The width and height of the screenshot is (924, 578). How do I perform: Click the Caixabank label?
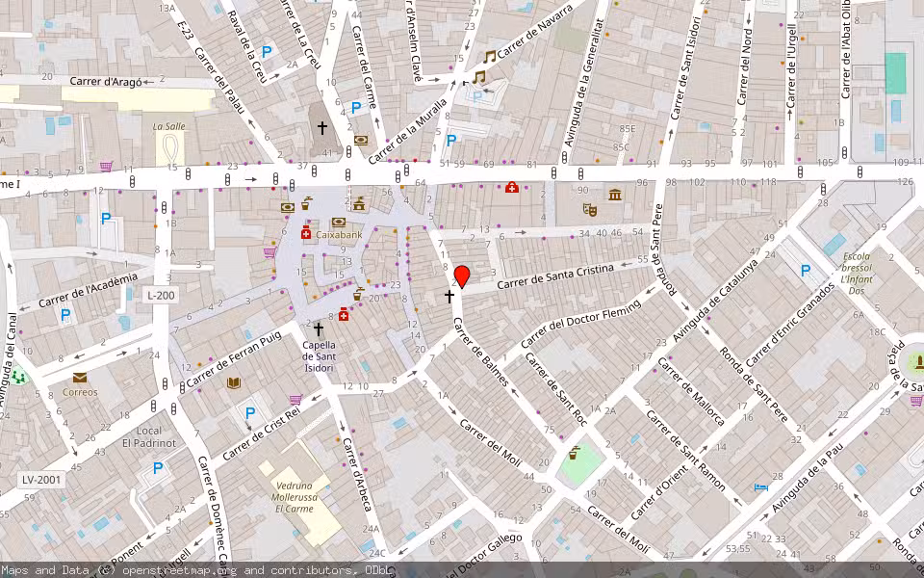point(339,234)
